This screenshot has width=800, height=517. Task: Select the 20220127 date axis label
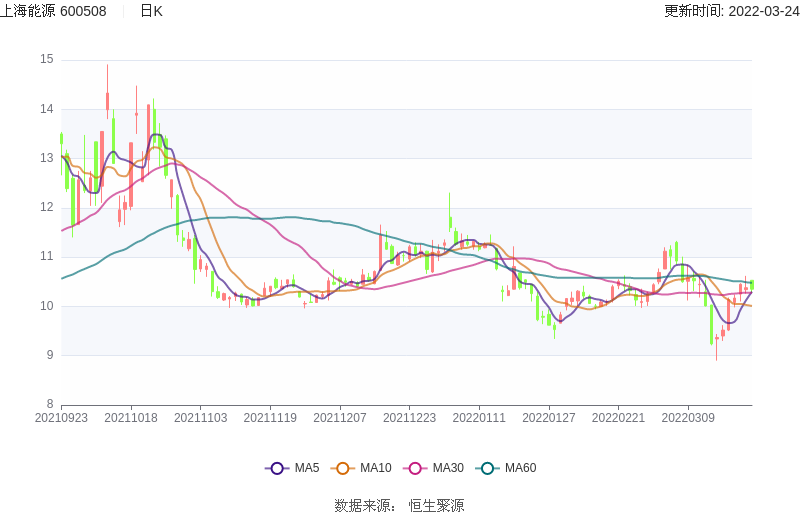[549, 418]
